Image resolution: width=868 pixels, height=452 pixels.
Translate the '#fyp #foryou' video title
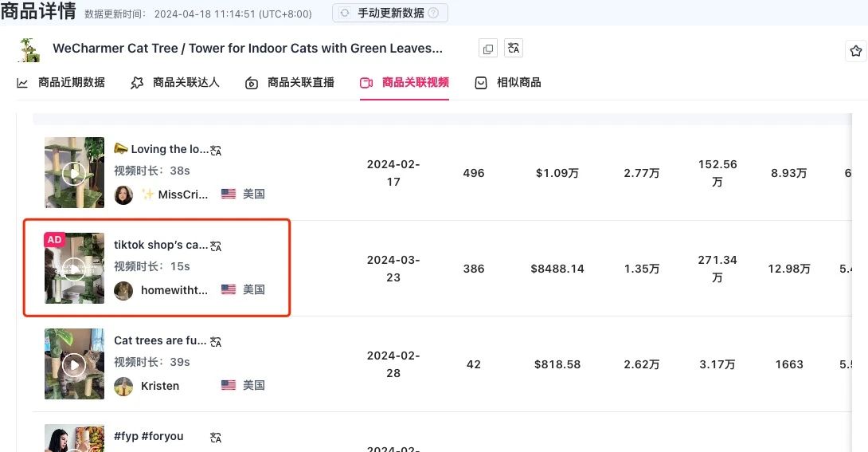[x=216, y=437]
